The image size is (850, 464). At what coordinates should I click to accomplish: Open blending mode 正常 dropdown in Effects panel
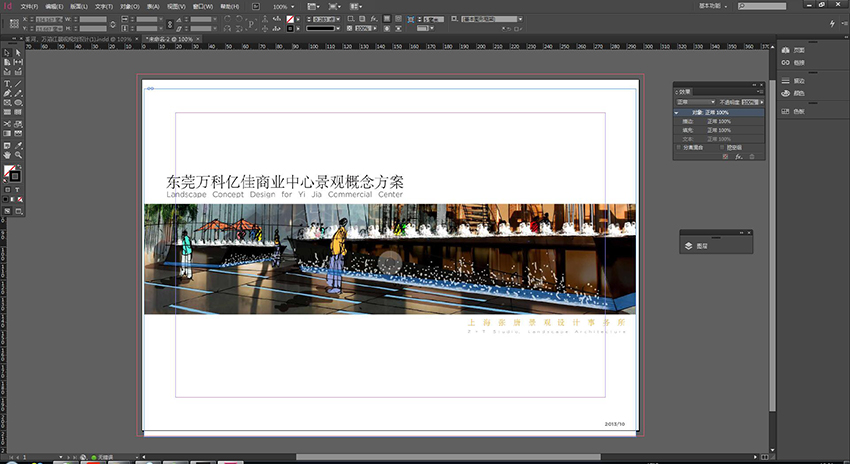(x=696, y=102)
